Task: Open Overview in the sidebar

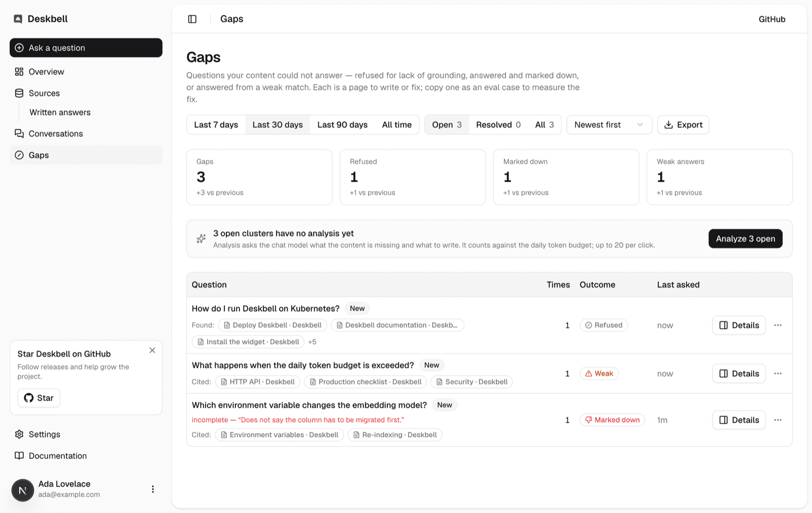Action: coord(86,72)
